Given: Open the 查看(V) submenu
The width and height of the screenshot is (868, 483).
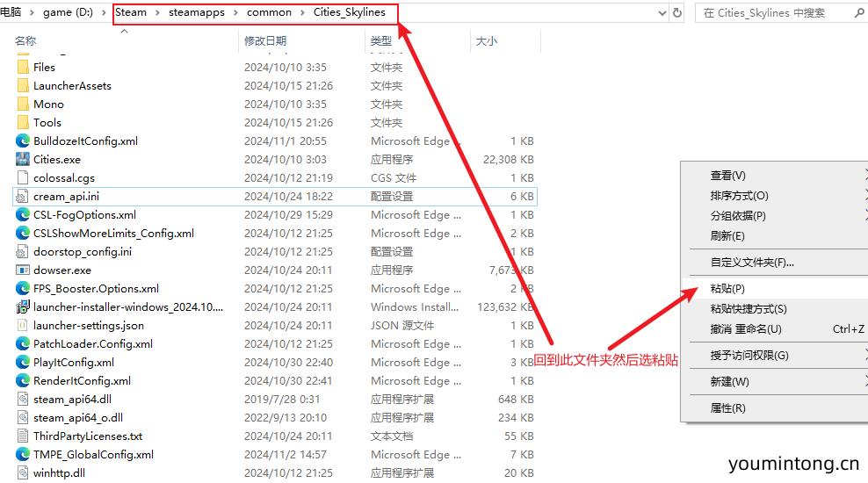Looking at the screenshot, I should pos(775,176).
